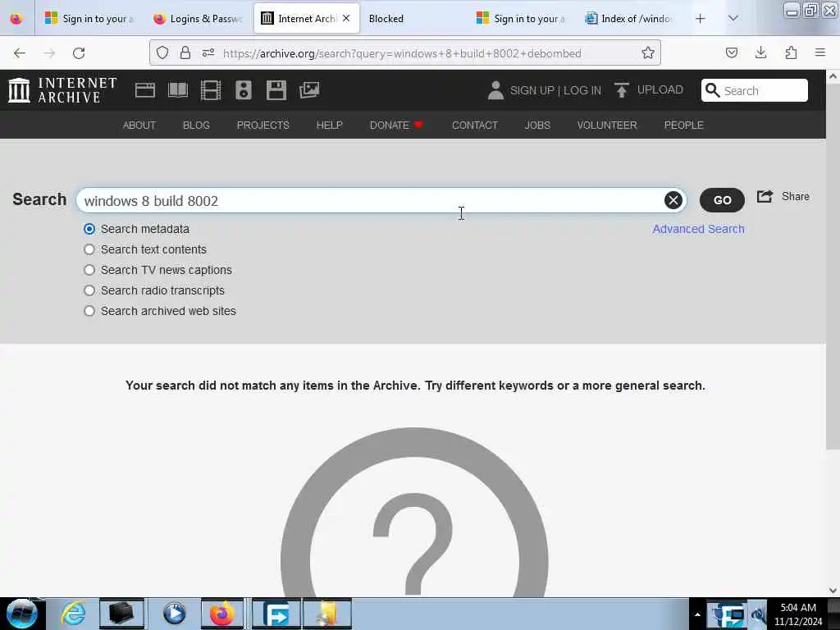
Task: Click the LOG IN link
Action: click(x=582, y=90)
